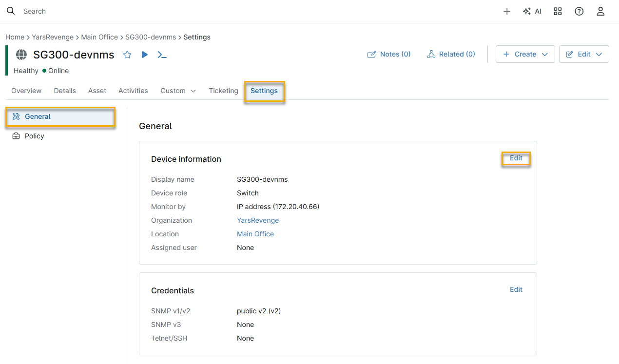This screenshot has width=619, height=364.
Task: Click the plus icon in top bar
Action: click(x=507, y=11)
